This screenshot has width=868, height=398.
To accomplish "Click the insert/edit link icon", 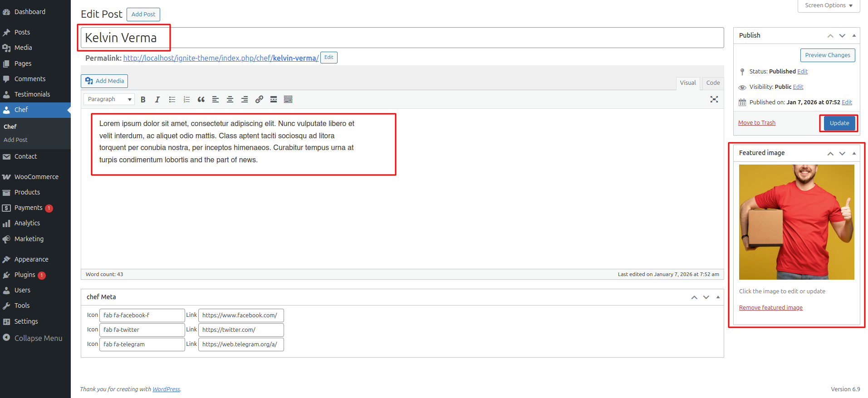I will pyautogui.click(x=259, y=100).
